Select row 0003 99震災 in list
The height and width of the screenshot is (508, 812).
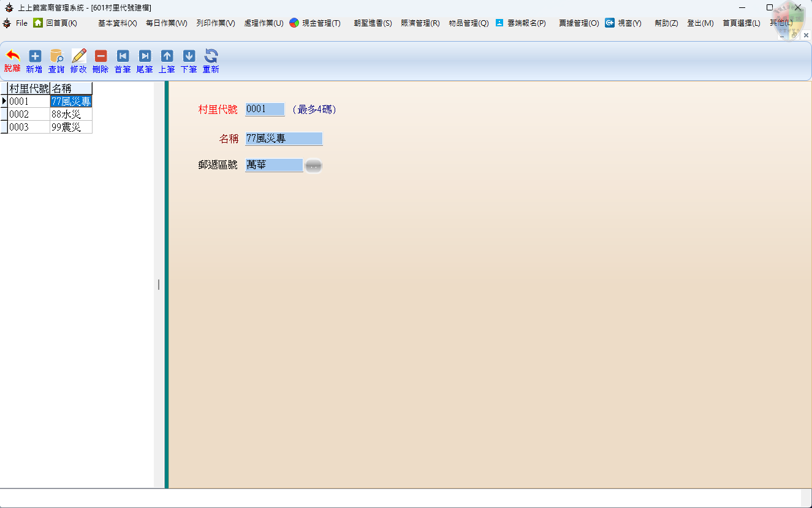[x=49, y=127]
